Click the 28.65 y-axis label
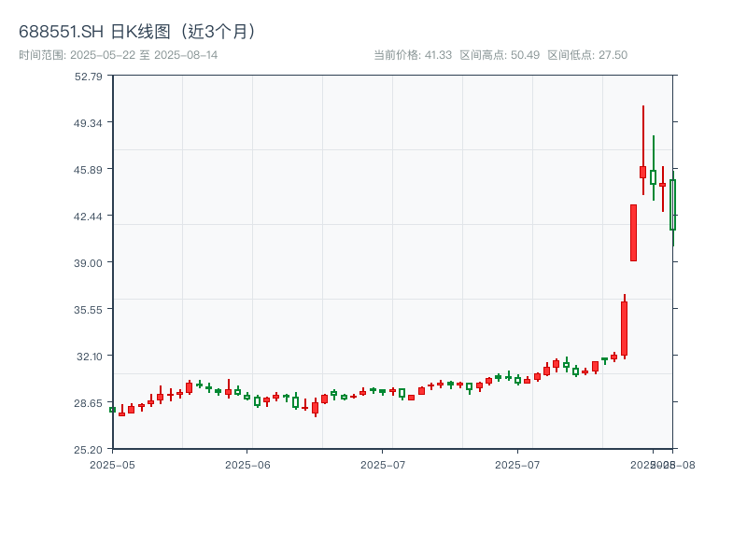Image resolution: width=747 pixels, height=560 pixels. [88, 403]
